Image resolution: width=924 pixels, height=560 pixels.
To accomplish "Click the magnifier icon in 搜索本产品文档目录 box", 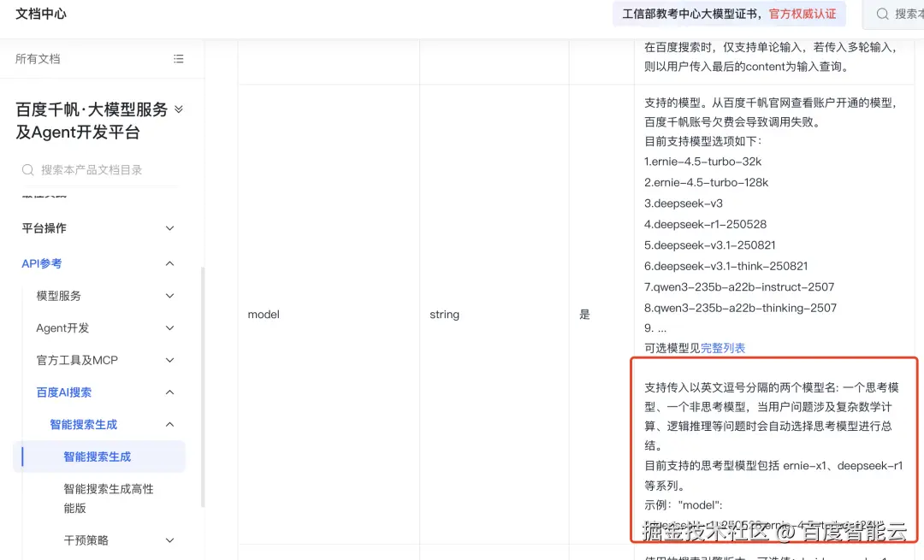I will 27,170.
